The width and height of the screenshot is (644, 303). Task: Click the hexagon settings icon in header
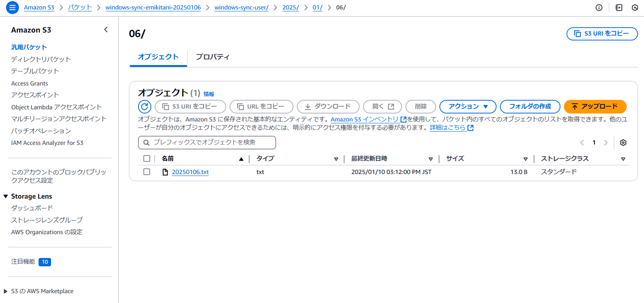pyautogui.click(x=635, y=7)
